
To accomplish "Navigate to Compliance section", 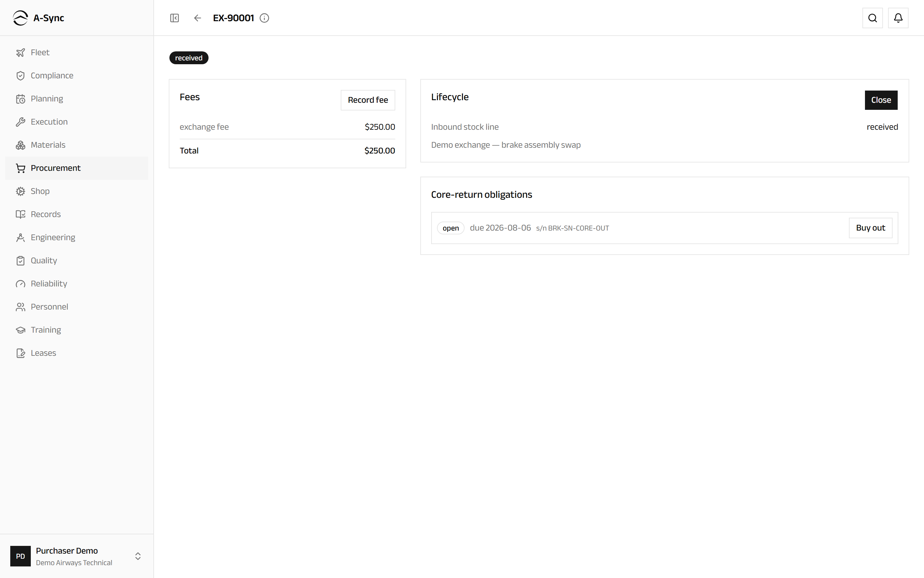I will coord(77,76).
